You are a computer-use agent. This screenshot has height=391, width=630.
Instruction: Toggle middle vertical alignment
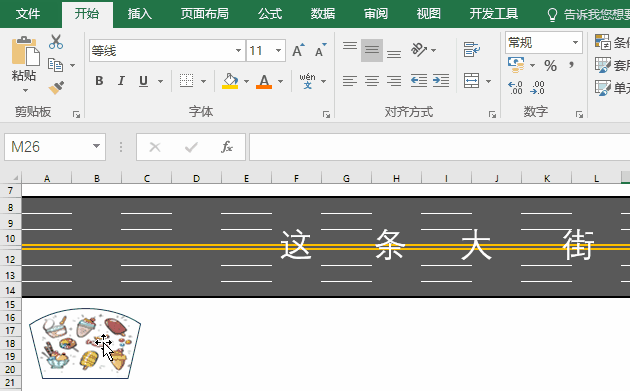click(x=372, y=50)
